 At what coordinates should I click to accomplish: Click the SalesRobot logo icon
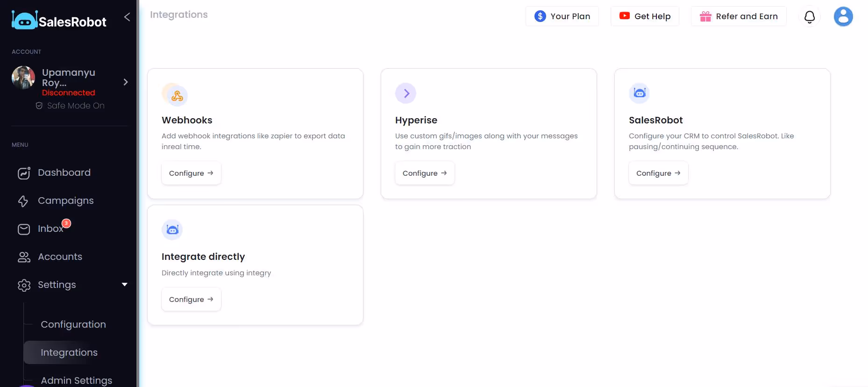coord(24,20)
